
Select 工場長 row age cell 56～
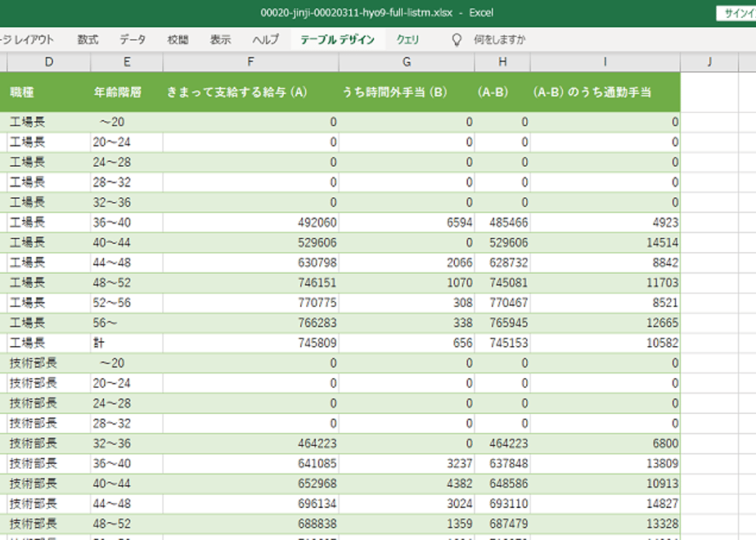coord(127,323)
